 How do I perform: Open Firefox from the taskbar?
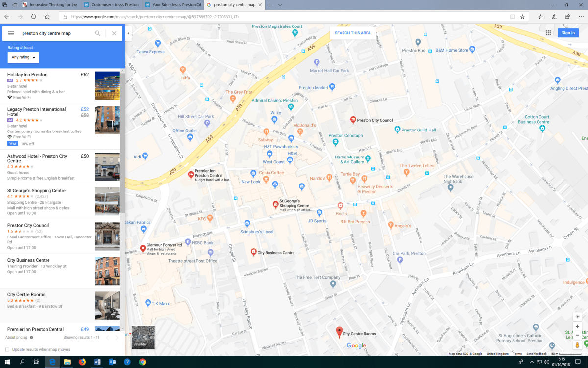pos(82,362)
